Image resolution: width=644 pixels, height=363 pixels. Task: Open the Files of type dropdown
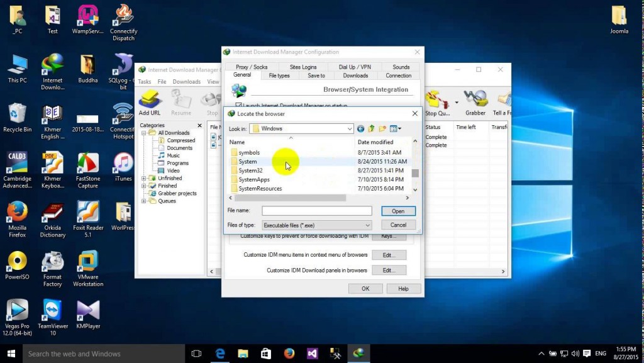[367, 225]
